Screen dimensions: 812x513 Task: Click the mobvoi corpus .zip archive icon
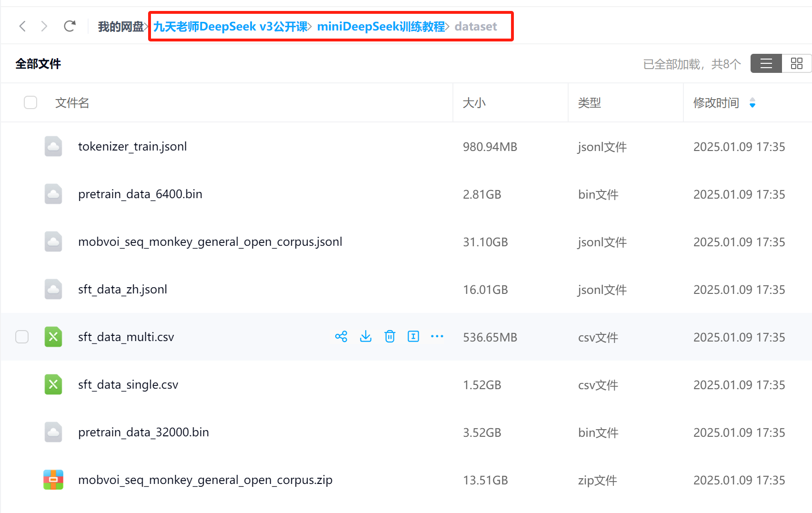point(53,480)
